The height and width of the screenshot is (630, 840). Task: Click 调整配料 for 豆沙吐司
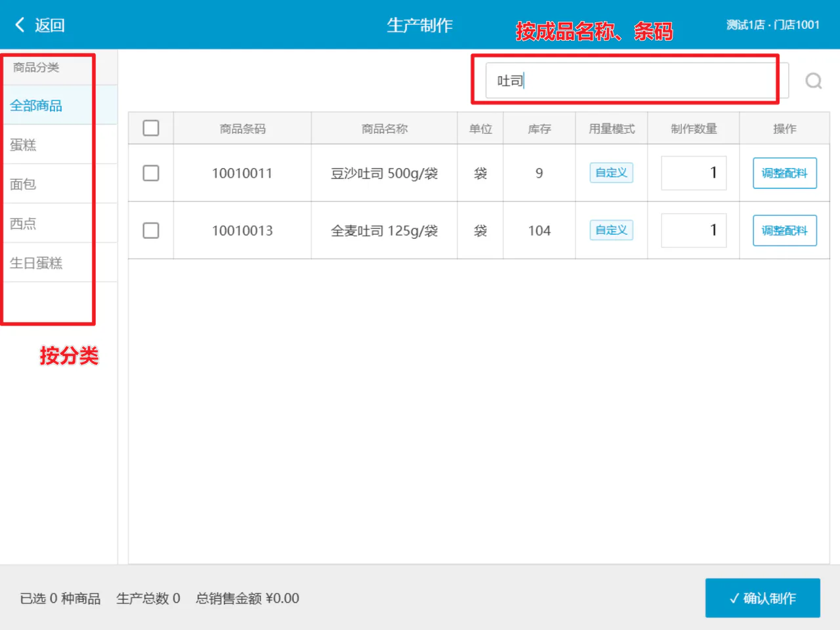click(785, 173)
